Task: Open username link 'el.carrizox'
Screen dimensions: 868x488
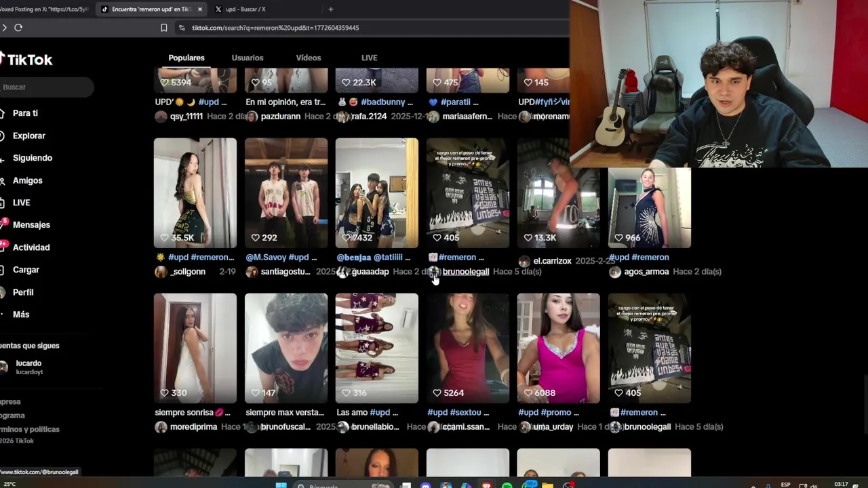Action: click(553, 261)
